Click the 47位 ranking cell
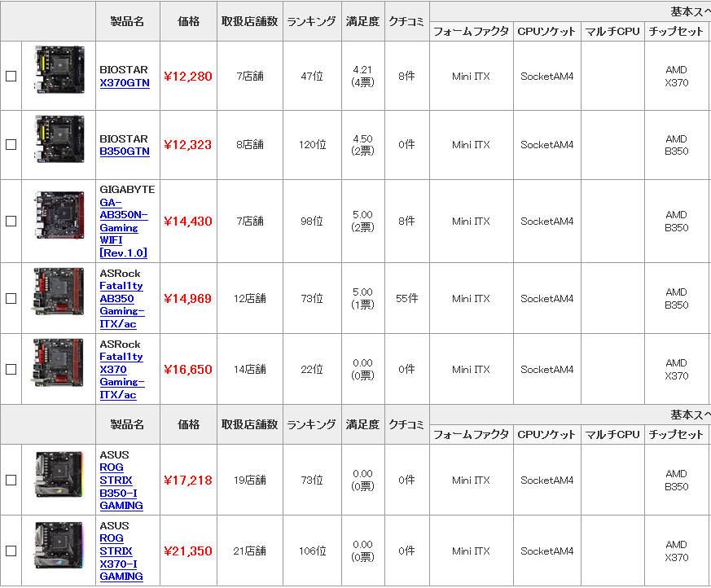The image size is (711, 588). [x=312, y=77]
